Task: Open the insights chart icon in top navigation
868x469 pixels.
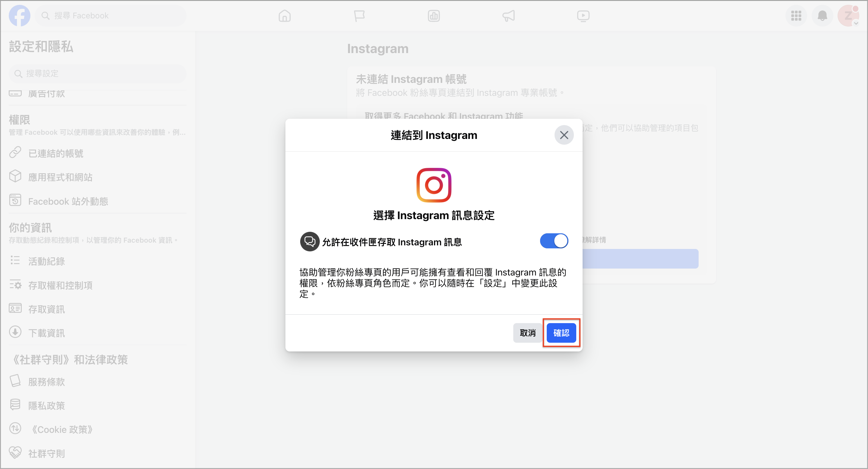Action: (x=434, y=15)
